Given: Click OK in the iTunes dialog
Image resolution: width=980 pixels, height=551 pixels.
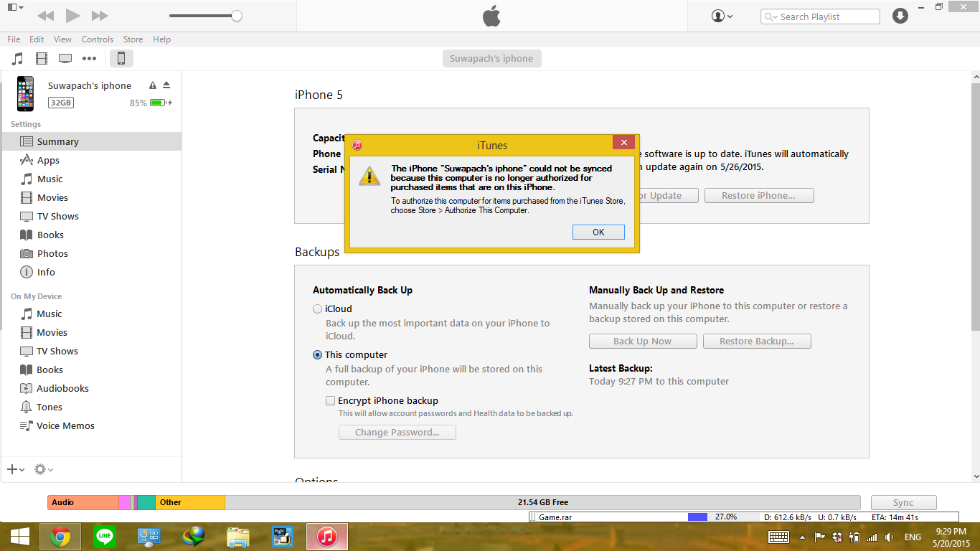Looking at the screenshot, I should pyautogui.click(x=598, y=232).
